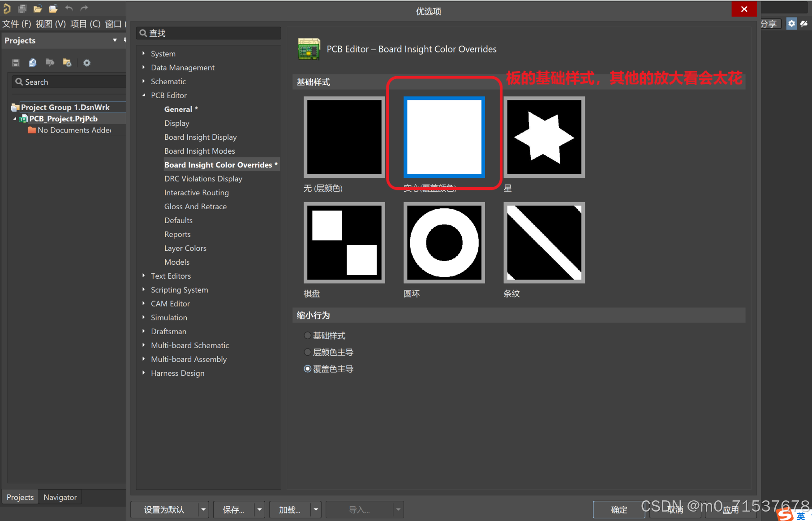Open the 视图 (V) menu
This screenshot has width=812, height=521.
(51, 24)
